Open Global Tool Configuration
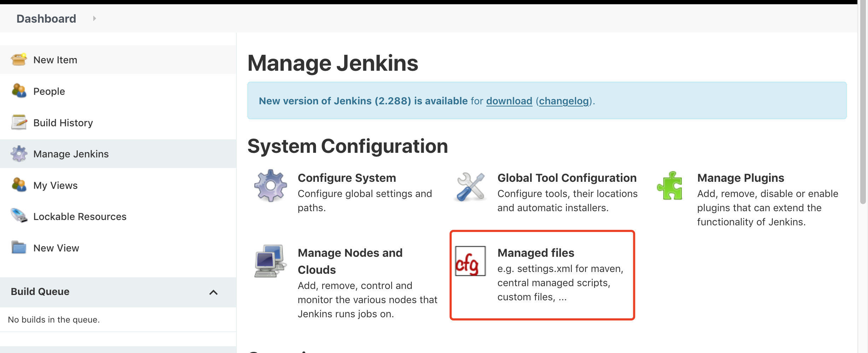868x353 pixels. [x=567, y=178]
